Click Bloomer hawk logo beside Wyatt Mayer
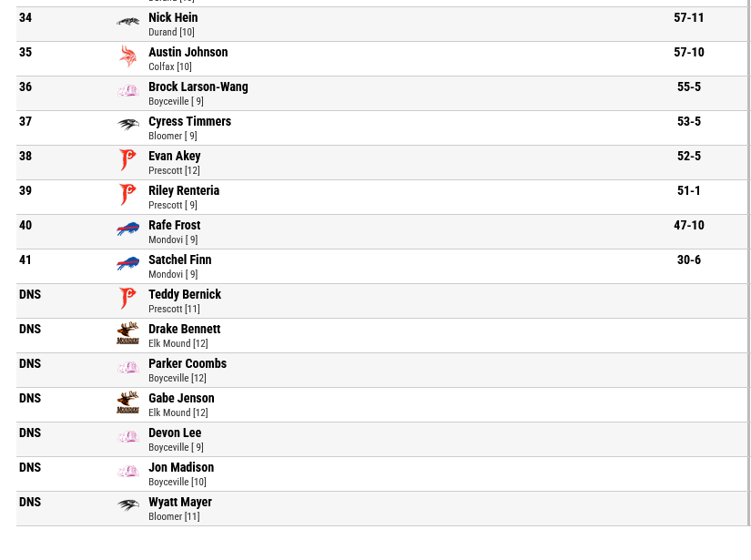The image size is (751, 560). 127,505
